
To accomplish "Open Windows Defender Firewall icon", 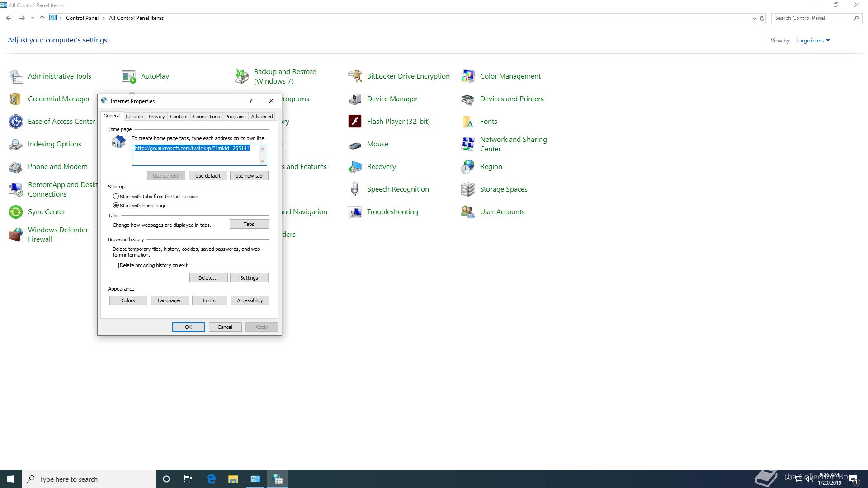I will pyautogui.click(x=16, y=235).
